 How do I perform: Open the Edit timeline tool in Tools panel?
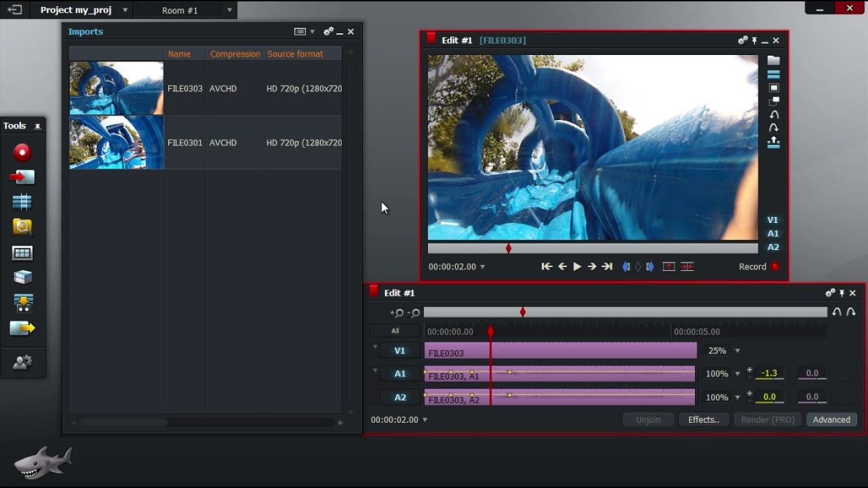click(x=22, y=201)
